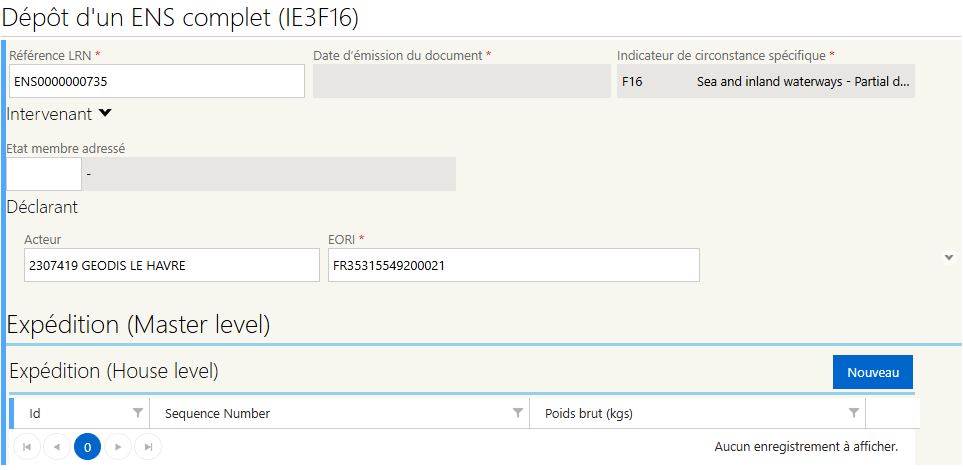The height and width of the screenshot is (470, 963).
Task: Open the Indicateur de circonstance spécifique dropdown
Action: (766, 81)
